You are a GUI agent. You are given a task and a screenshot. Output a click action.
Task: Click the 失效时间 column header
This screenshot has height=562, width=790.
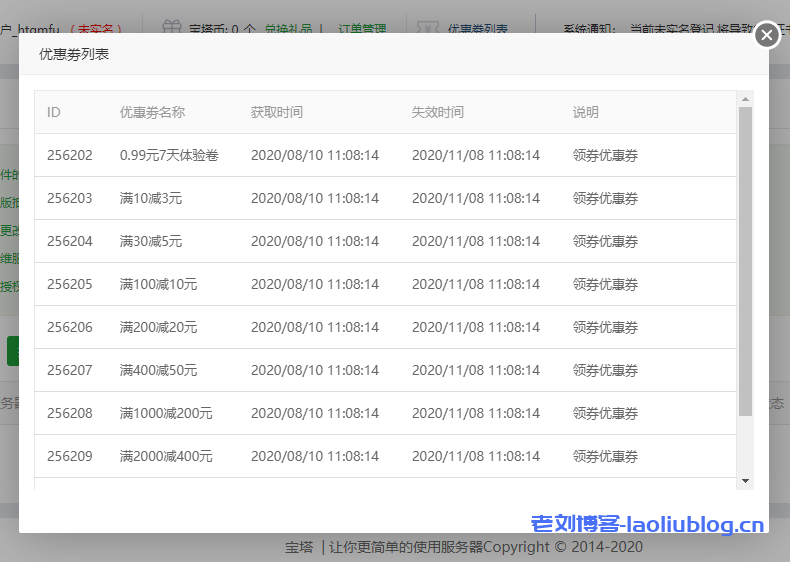[x=437, y=112]
